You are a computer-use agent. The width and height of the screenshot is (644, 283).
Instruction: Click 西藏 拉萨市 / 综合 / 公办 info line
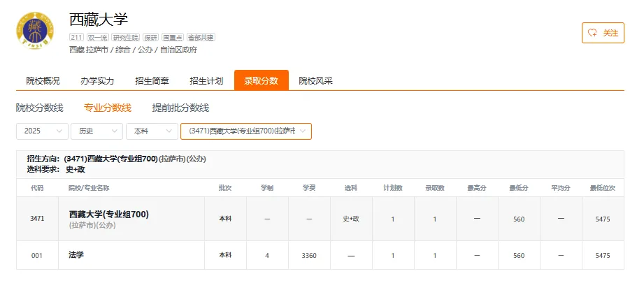[133, 50]
